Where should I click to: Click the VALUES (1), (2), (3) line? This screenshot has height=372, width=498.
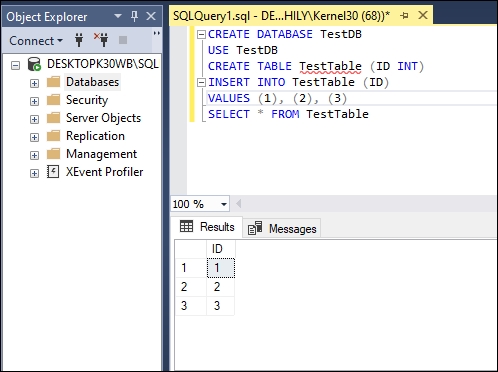coord(277,98)
